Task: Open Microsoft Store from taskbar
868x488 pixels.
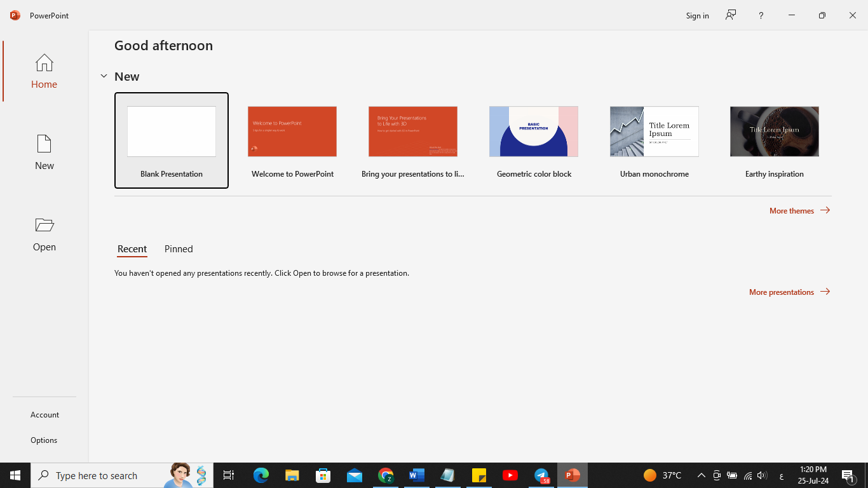Action: click(323, 475)
